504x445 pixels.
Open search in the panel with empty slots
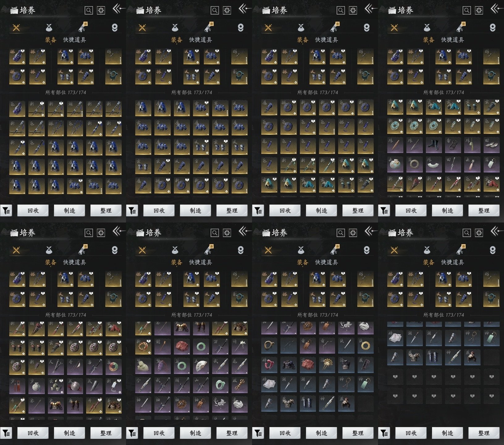[x=466, y=233]
